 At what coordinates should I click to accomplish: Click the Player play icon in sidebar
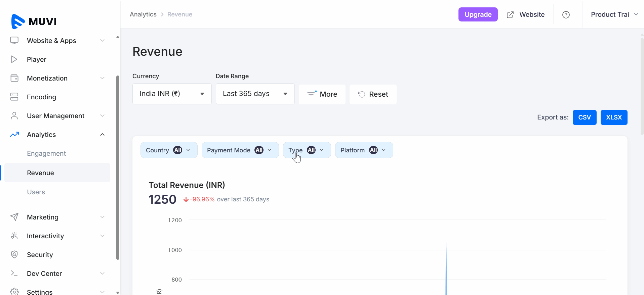click(x=14, y=59)
